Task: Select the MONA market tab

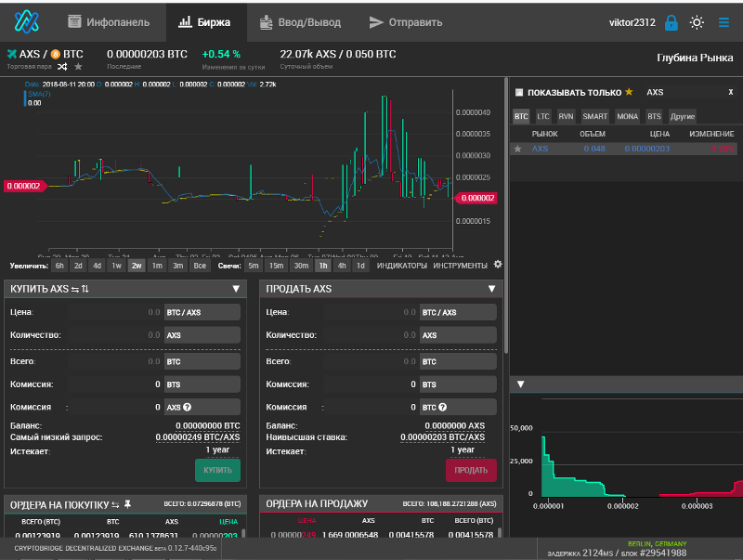Action: pyautogui.click(x=628, y=116)
